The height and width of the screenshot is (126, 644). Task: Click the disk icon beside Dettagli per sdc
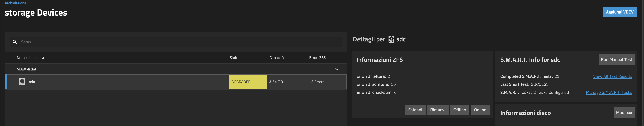391,39
